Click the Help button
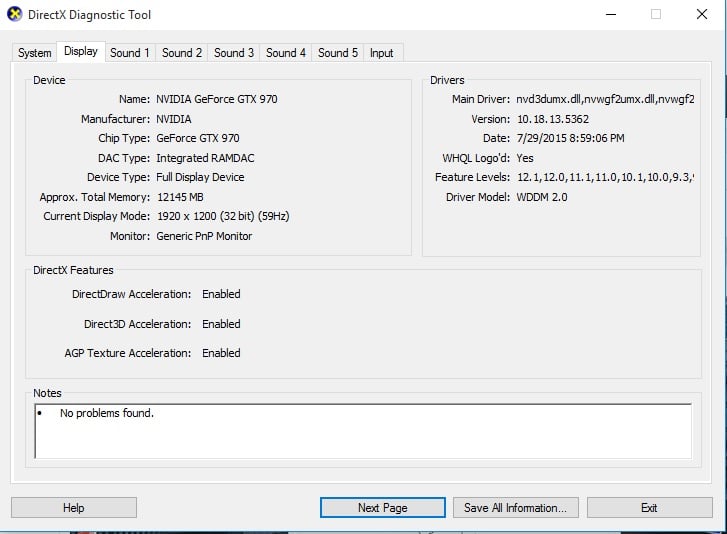The width and height of the screenshot is (727, 534). (x=74, y=508)
